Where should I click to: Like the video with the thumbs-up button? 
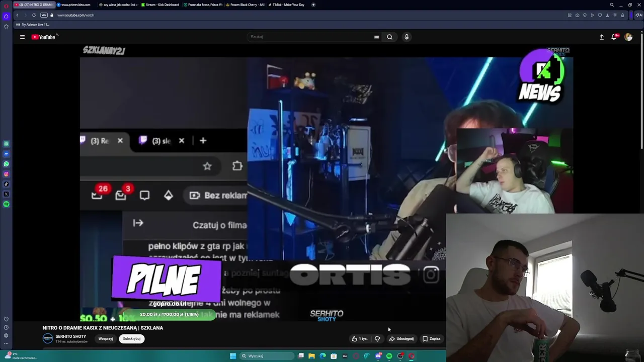tap(359, 338)
